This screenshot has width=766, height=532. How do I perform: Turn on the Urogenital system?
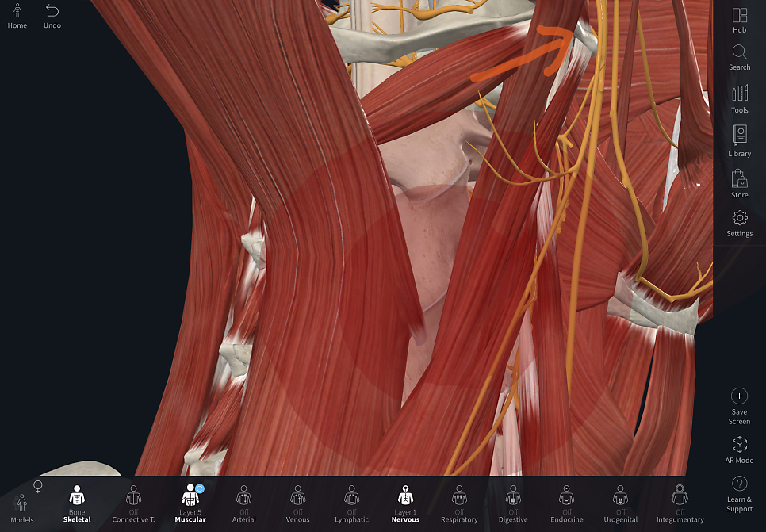(x=620, y=503)
